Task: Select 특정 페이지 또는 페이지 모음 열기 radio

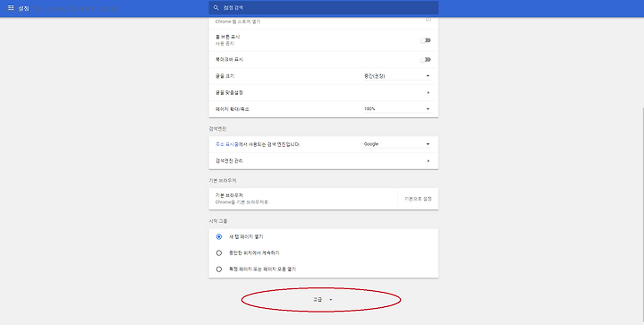Action: pyautogui.click(x=219, y=269)
